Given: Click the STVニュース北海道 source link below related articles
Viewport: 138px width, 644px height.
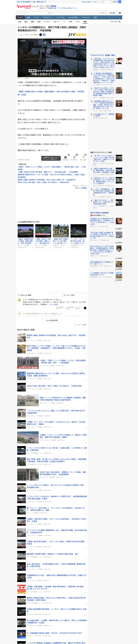Looking at the screenshot, I should click(x=81, y=188).
